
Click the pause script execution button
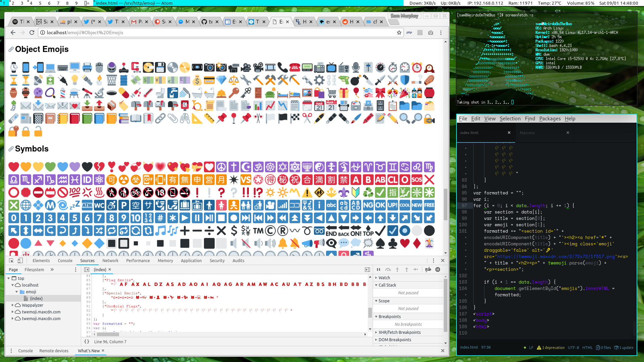click(x=378, y=269)
